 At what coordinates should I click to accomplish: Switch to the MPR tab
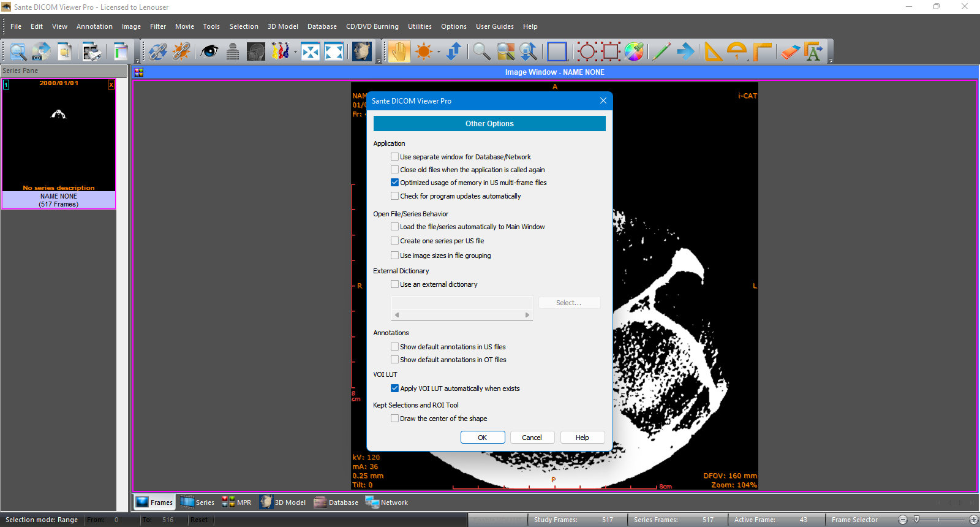[x=237, y=502]
